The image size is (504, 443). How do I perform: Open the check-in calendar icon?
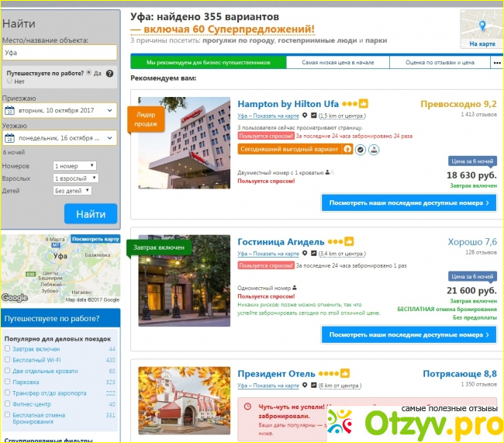[9, 111]
